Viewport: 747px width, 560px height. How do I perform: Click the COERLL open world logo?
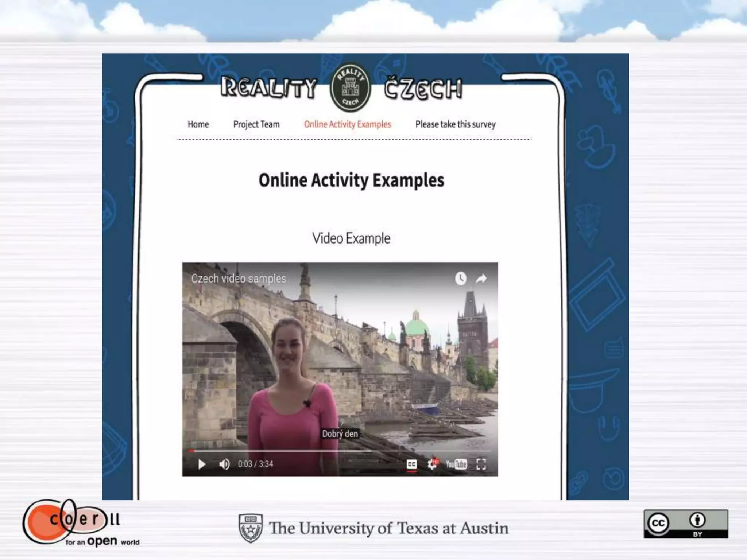coord(78,523)
